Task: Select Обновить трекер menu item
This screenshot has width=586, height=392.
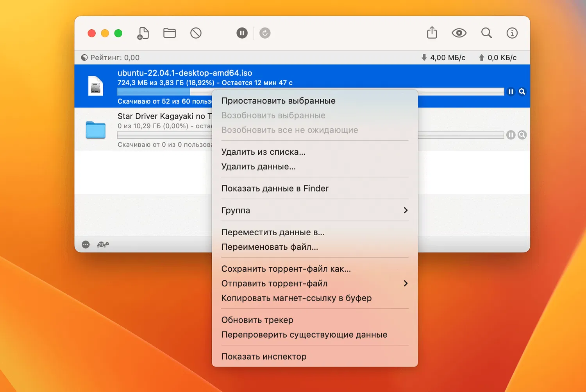Action: pos(315,320)
